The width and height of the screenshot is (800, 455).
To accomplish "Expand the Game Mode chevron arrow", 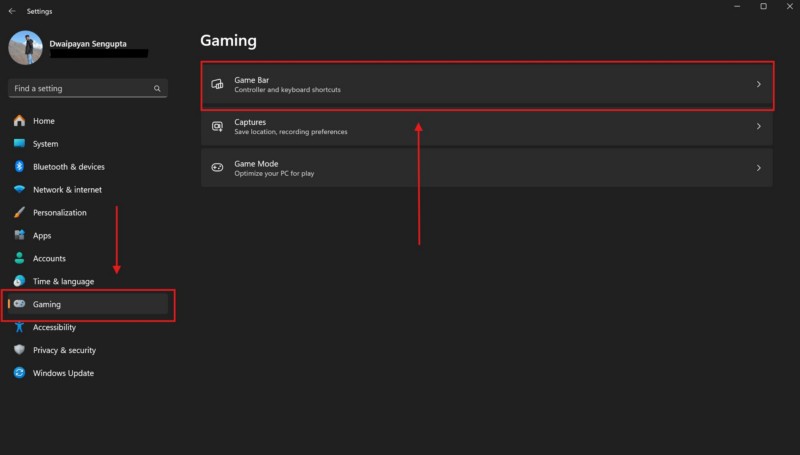I will tap(759, 168).
